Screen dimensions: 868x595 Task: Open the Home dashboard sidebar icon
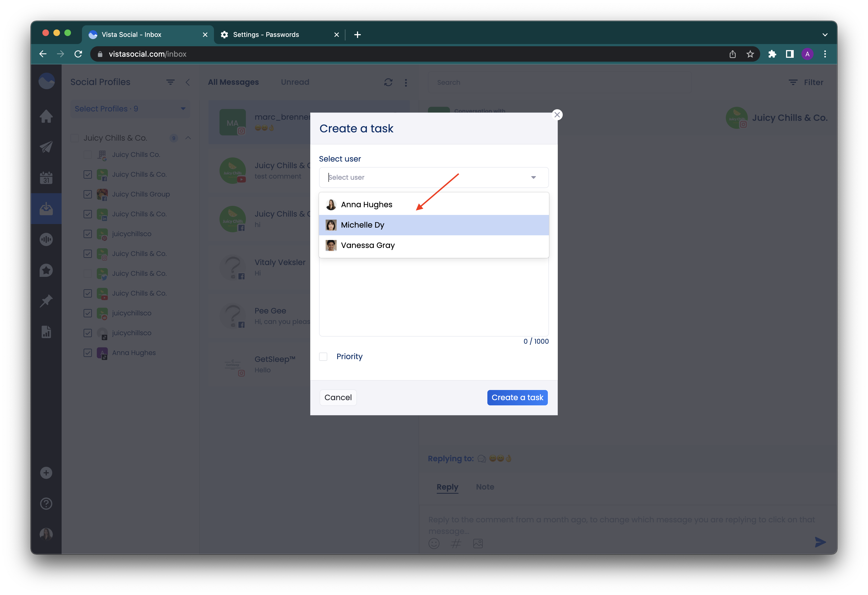(x=46, y=116)
